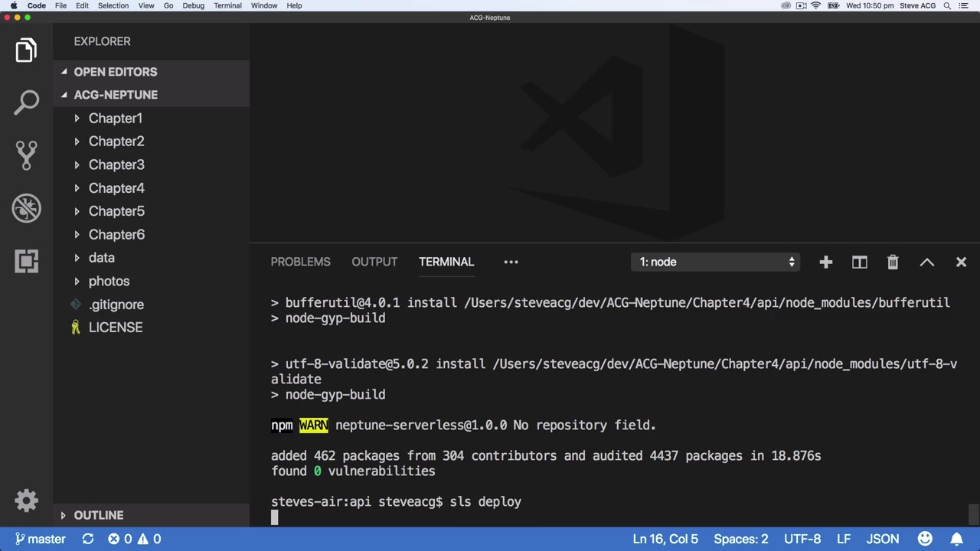The width and height of the screenshot is (980, 551).
Task: Open the Extensions view
Action: pos(26,261)
